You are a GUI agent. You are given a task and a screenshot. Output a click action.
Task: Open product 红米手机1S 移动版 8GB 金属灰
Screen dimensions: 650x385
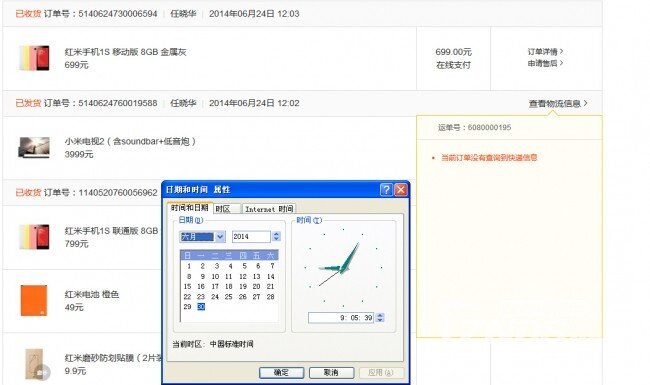(126, 52)
